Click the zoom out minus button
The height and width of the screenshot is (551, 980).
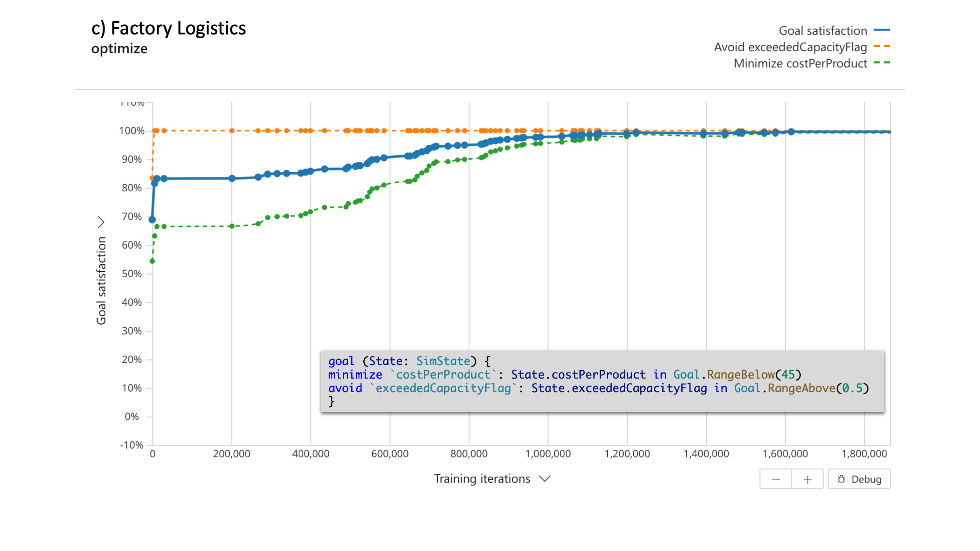[776, 479]
